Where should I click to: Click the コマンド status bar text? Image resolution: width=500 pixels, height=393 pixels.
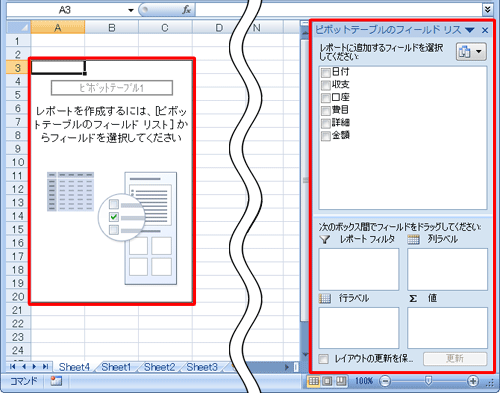point(24,381)
